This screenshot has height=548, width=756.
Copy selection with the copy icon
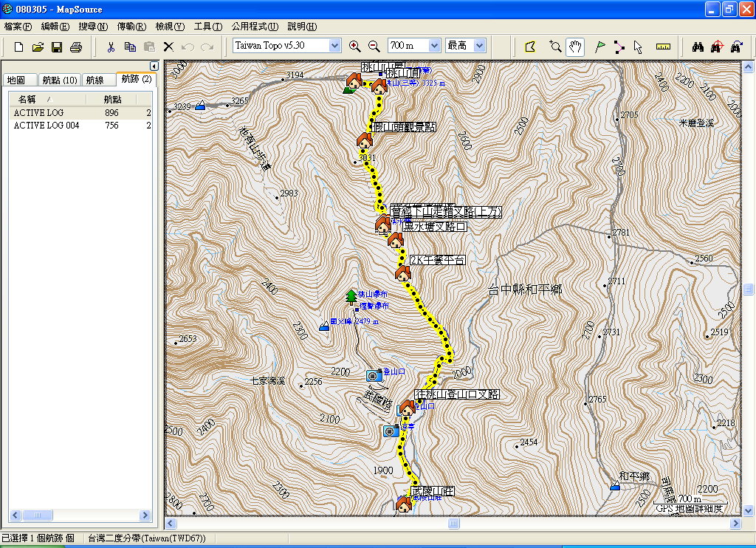130,47
